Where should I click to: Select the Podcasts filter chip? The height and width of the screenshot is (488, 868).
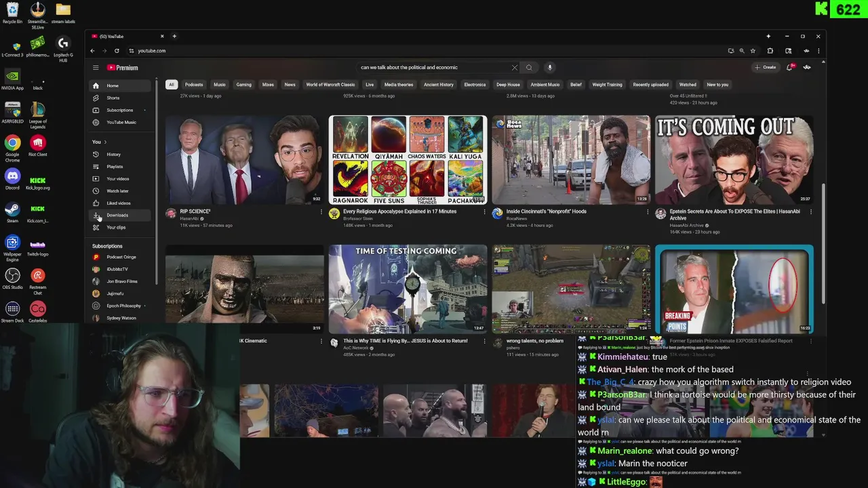[194, 85]
